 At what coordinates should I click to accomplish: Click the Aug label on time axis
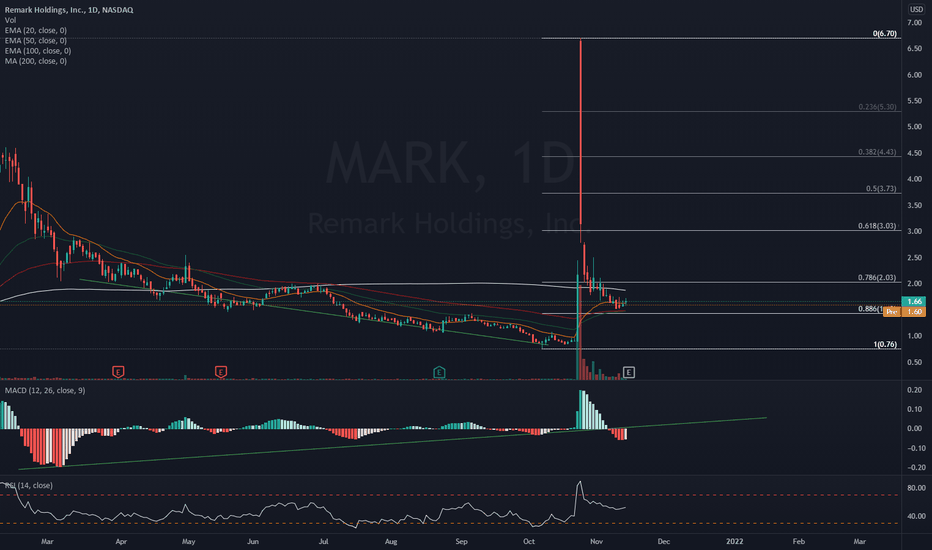391,542
